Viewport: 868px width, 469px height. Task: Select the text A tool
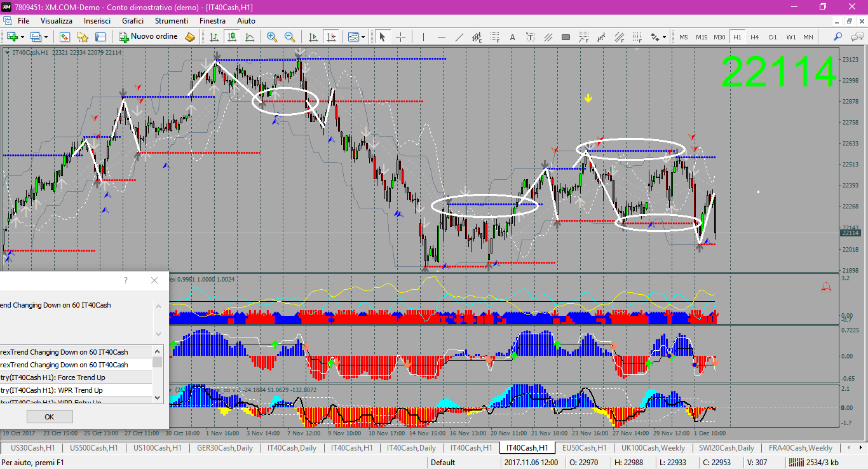[x=512, y=37]
